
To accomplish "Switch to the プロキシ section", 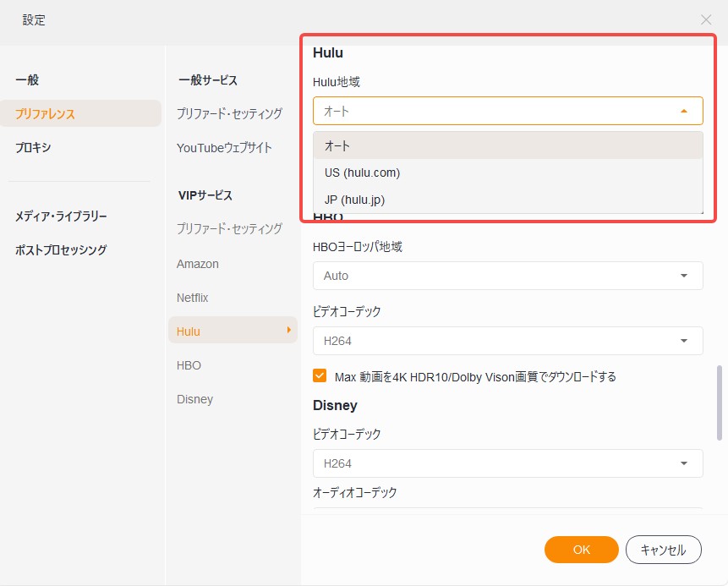I will point(33,148).
